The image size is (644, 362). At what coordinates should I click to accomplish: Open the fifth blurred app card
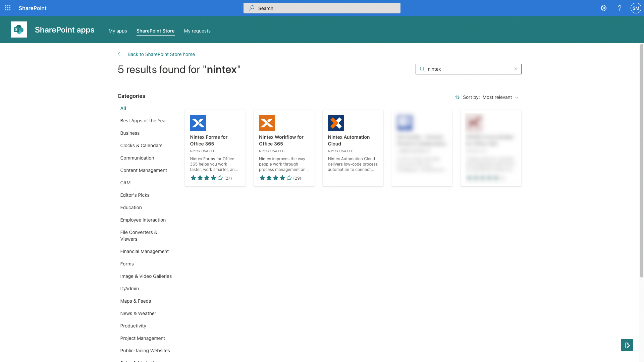tap(491, 148)
